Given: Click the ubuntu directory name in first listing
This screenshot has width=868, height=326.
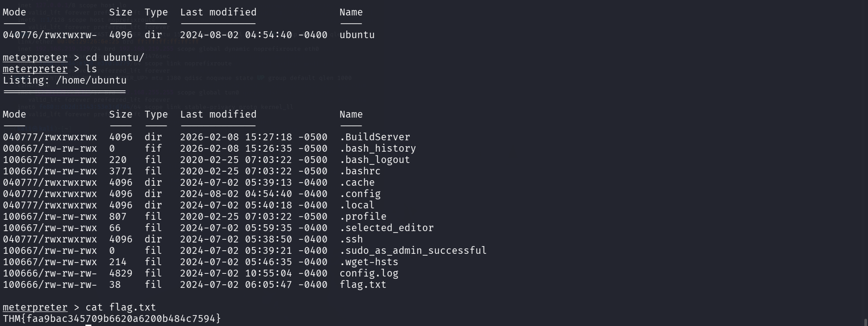Looking at the screenshot, I should click(357, 35).
